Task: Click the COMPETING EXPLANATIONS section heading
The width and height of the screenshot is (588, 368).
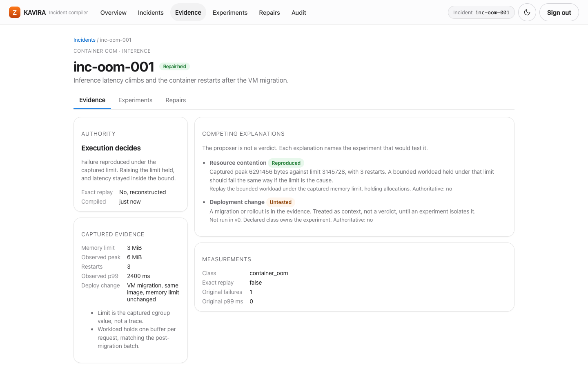Action: [243, 134]
